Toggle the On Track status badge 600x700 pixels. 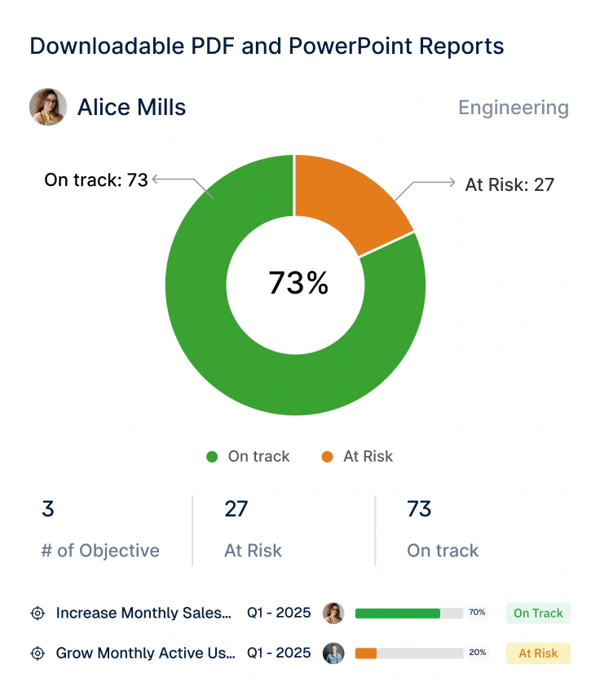(x=537, y=613)
